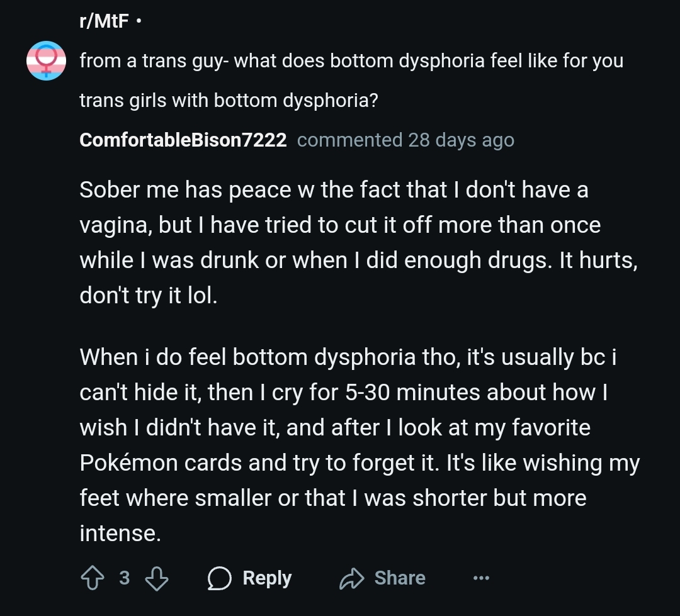This screenshot has width=680, height=616.
Task: Click the Share text label
Action: pyautogui.click(x=400, y=578)
